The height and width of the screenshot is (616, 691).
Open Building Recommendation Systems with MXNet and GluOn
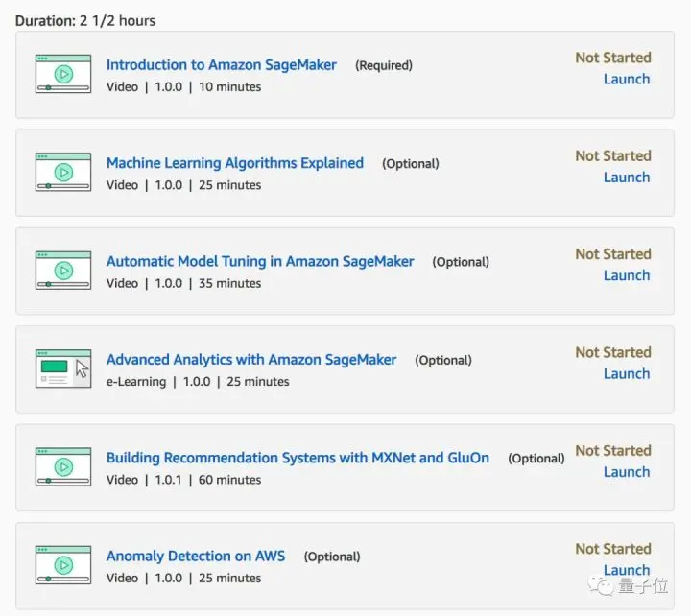(x=298, y=458)
